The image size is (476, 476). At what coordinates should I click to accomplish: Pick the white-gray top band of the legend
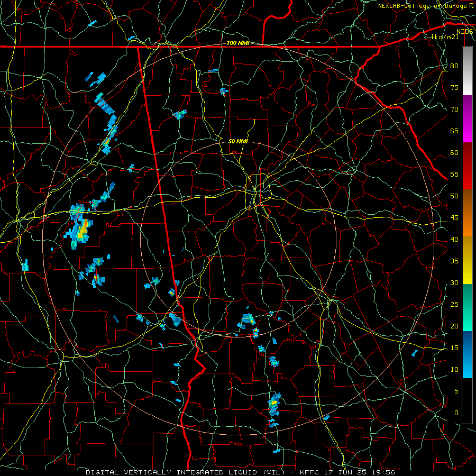click(467, 71)
